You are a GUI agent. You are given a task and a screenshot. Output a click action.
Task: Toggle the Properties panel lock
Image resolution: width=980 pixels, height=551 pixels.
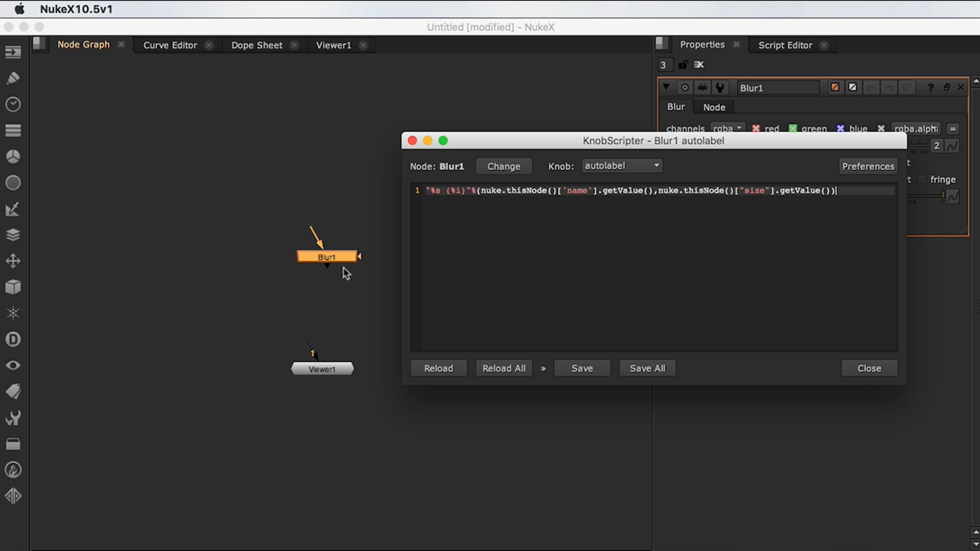pos(683,64)
